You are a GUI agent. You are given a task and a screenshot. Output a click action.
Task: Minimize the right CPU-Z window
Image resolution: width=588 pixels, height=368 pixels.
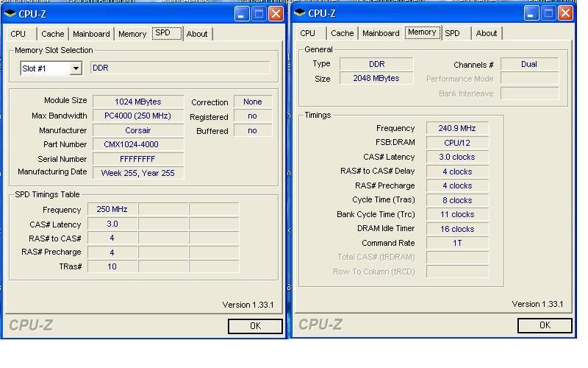(x=531, y=13)
